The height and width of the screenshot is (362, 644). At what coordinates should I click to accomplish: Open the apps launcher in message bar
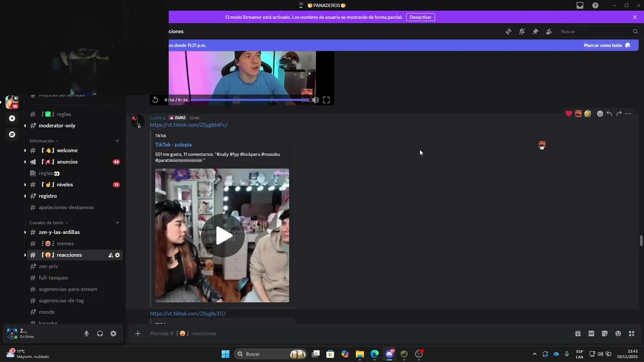click(631, 333)
